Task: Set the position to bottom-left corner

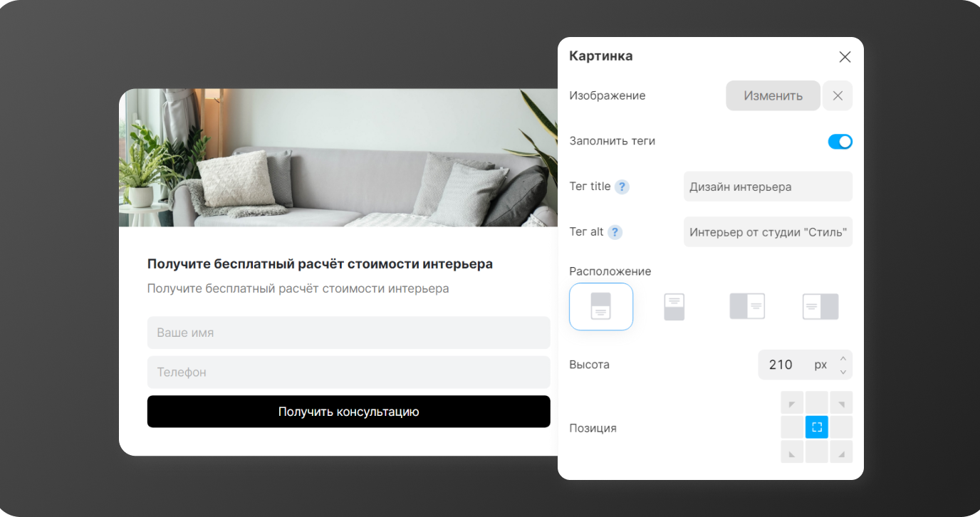Action: pyautogui.click(x=792, y=451)
